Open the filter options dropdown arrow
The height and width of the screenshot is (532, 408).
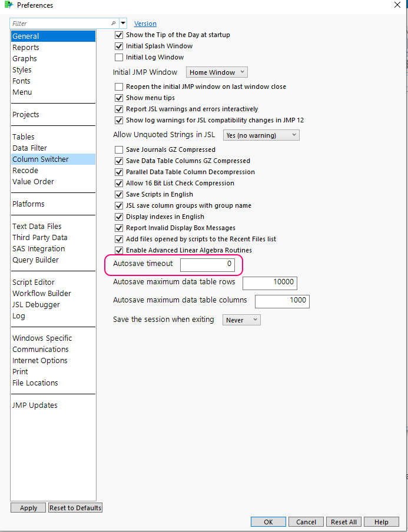123,24
